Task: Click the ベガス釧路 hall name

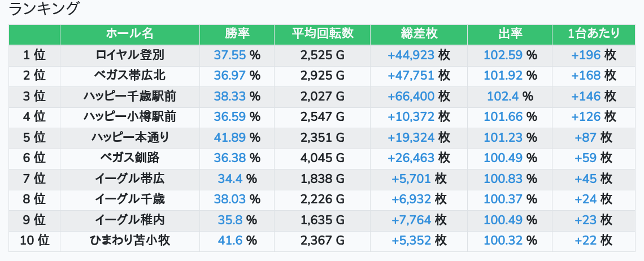Action: tap(130, 158)
